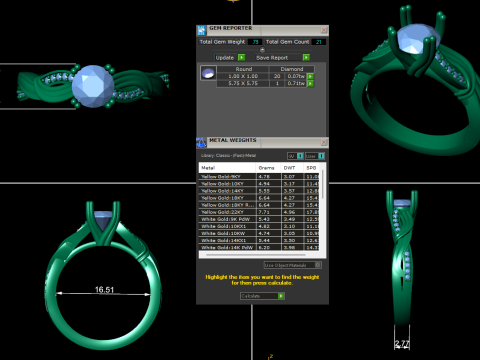Close the Metal Weights panel
The height and width of the screenshot is (360, 480).
[324, 142]
